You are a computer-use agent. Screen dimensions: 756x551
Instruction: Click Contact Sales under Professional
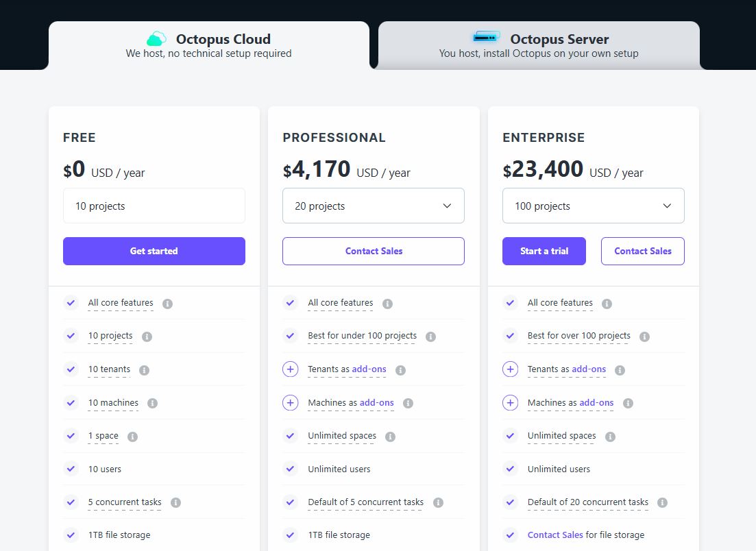(x=373, y=251)
